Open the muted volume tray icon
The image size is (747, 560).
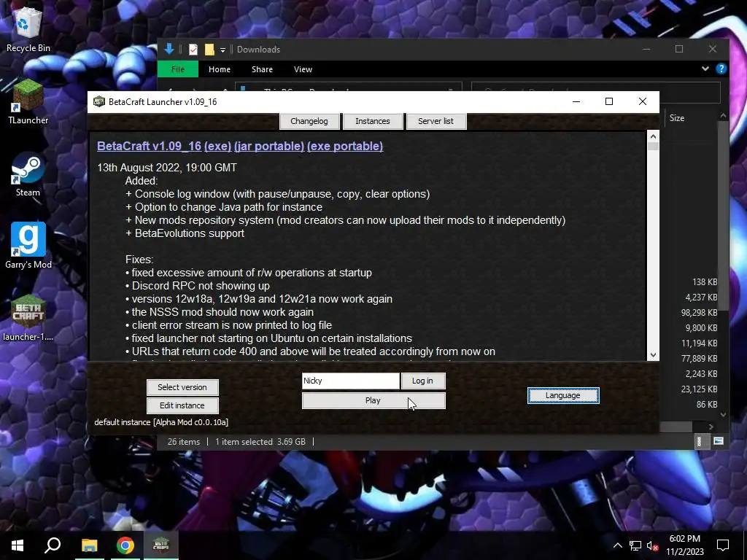pyautogui.click(x=652, y=545)
